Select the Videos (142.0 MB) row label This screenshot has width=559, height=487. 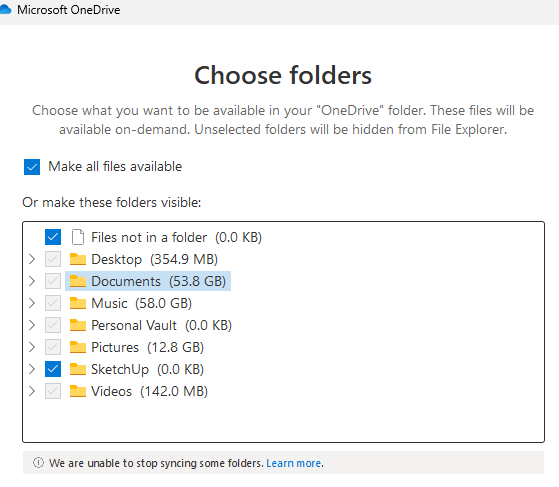click(x=150, y=391)
